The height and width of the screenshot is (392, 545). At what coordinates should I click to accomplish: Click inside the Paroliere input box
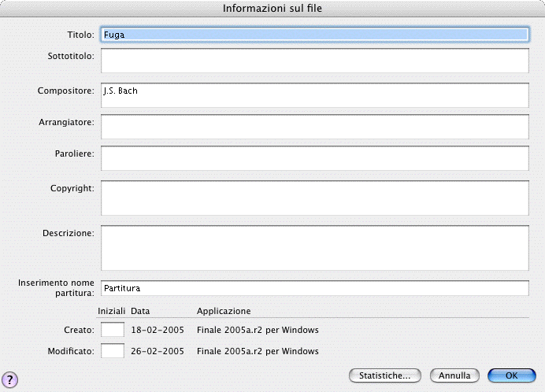click(313, 157)
